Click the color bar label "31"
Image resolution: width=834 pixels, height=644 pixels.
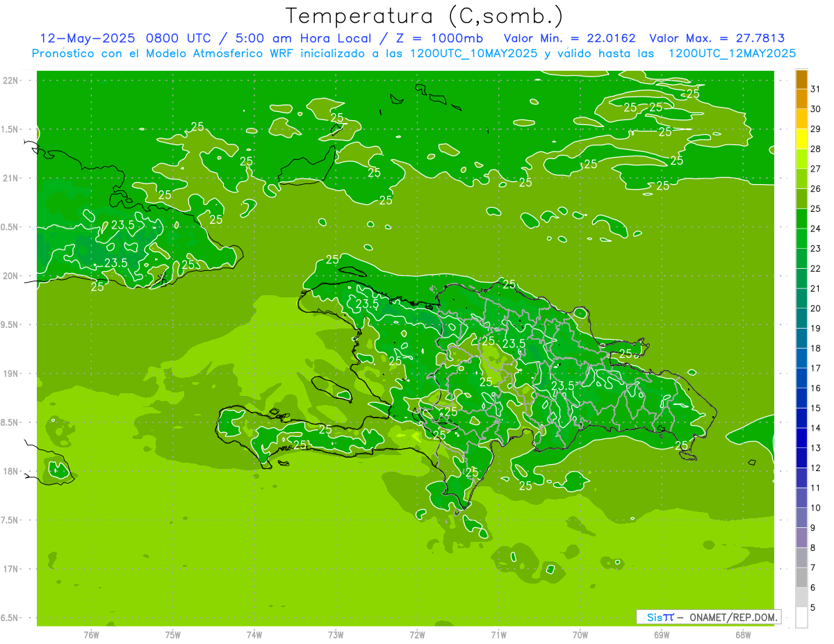(x=816, y=89)
